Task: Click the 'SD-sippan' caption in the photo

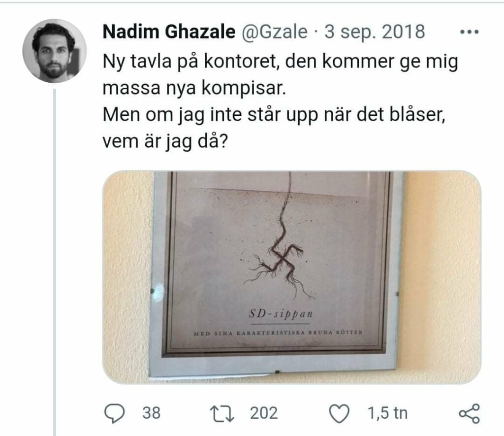Action: point(281,313)
